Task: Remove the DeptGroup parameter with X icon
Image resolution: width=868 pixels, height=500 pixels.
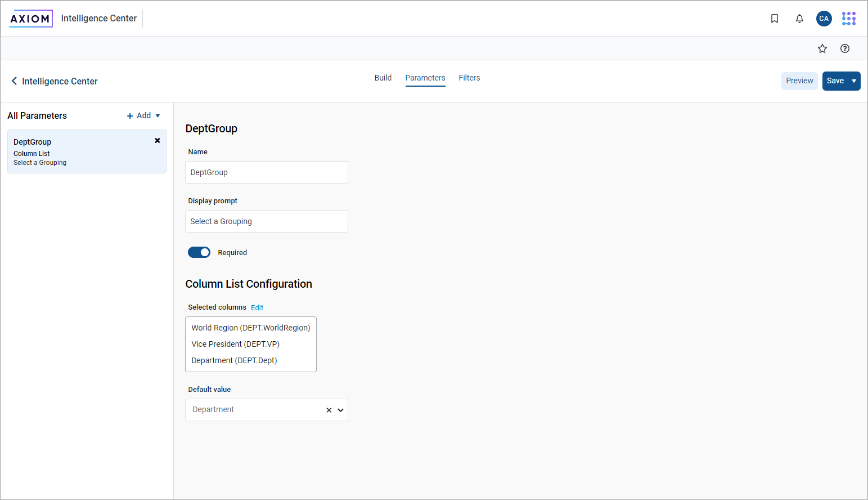Action: (158, 141)
